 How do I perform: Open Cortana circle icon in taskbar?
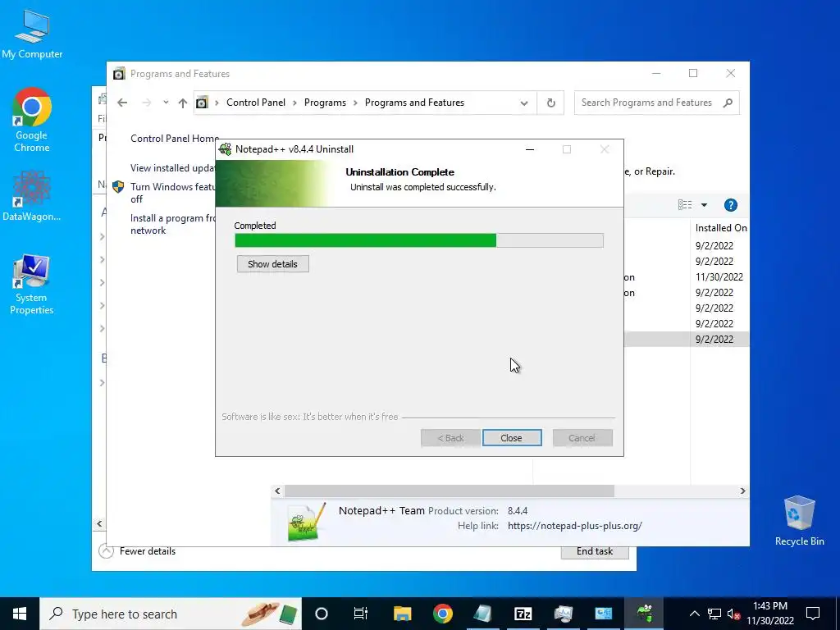click(x=322, y=614)
